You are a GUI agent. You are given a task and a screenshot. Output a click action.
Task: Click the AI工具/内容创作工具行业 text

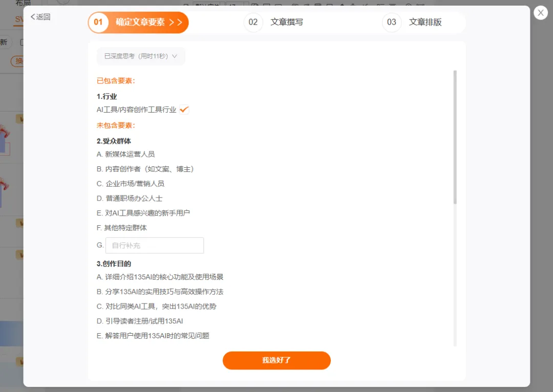coord(137,110)
